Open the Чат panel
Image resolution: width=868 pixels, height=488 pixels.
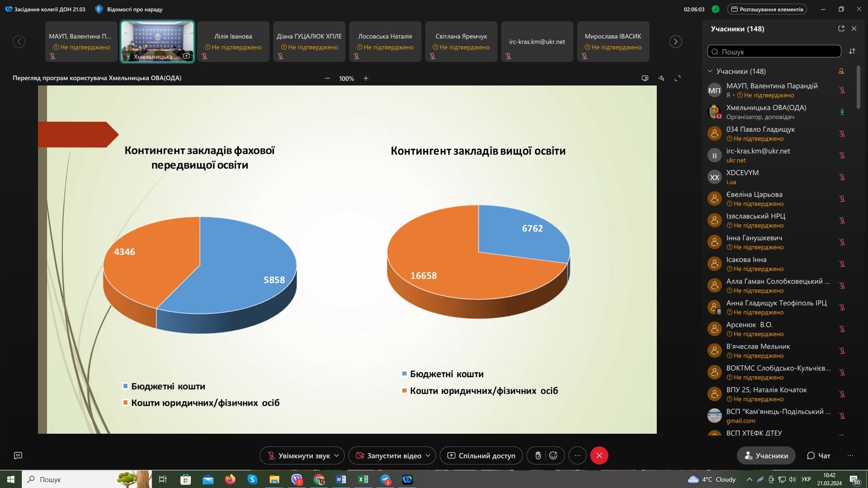click(x=819, y=455)
